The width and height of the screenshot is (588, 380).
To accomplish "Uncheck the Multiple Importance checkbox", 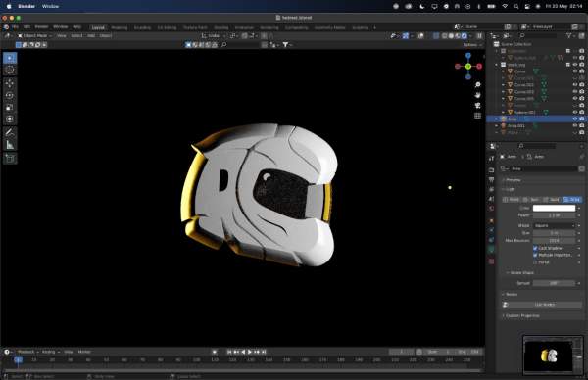I will 535,255.
